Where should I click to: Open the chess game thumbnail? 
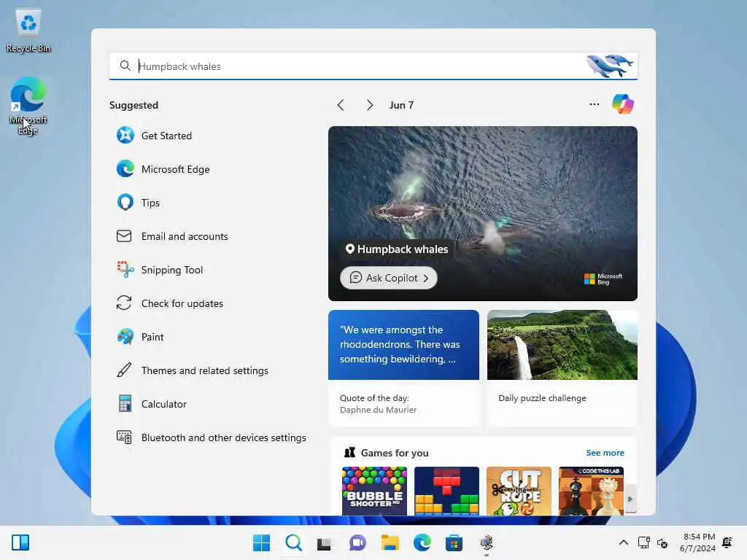(591, 491)
